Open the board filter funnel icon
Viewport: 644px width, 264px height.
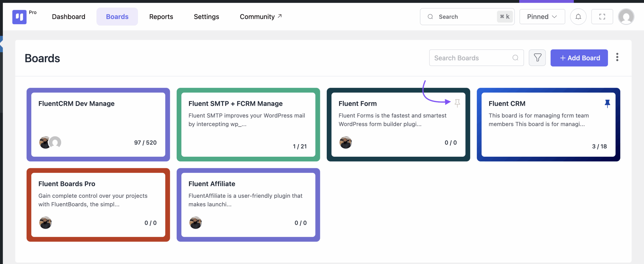[537, 58]
